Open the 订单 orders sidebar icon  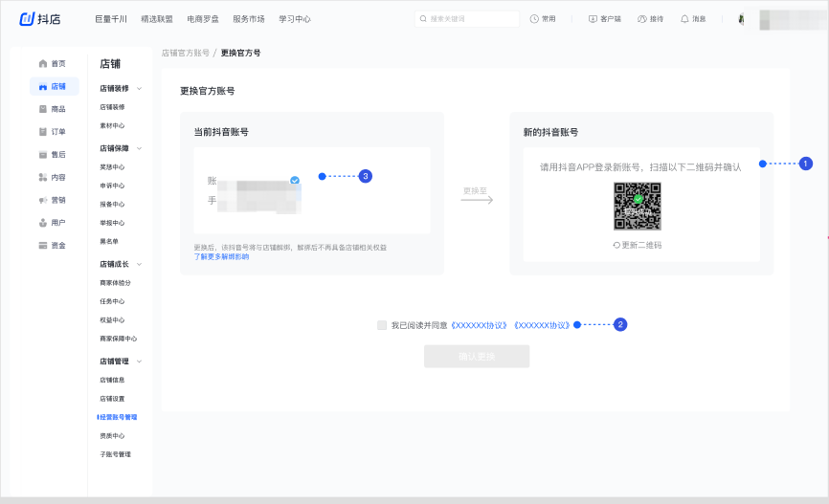pos(42,132)
